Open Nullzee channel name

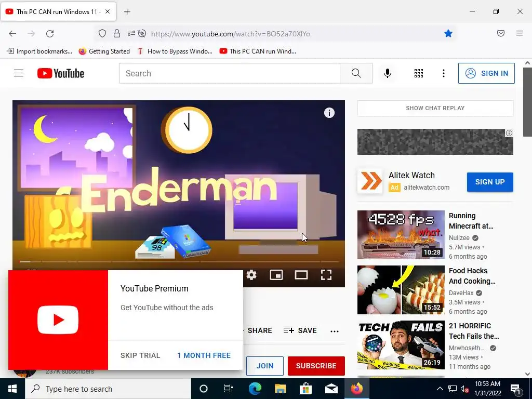[x=459, y=238]
